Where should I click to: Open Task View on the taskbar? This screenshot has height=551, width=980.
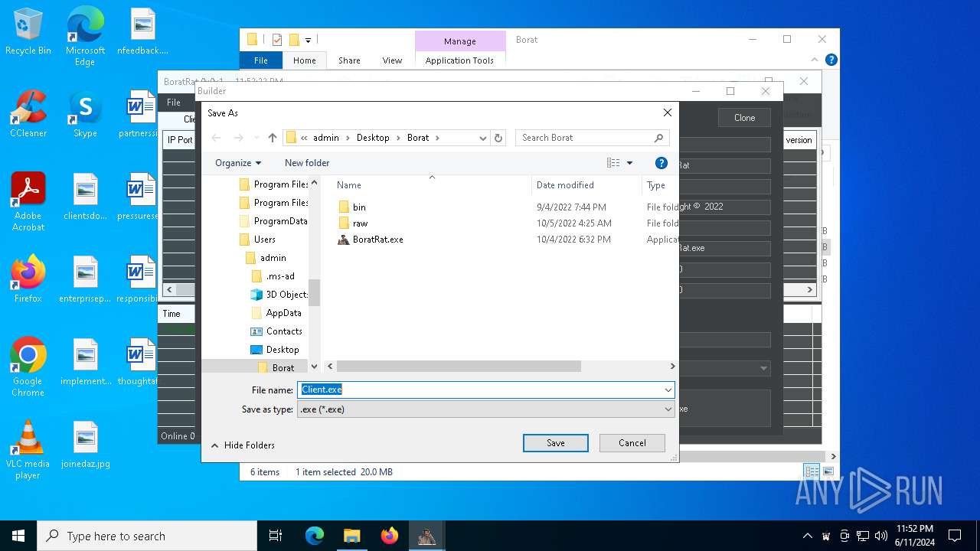(x=276, y=536)
